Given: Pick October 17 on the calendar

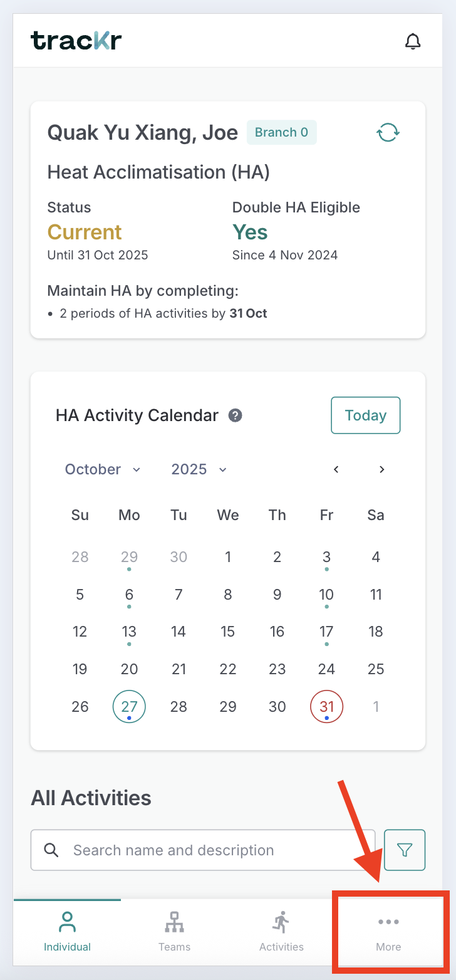Looking at the screenshot, I should click(326, 632).
